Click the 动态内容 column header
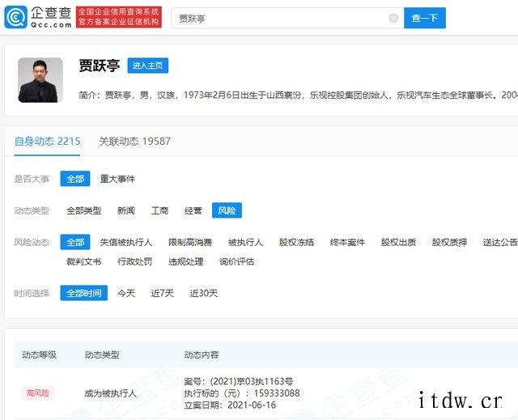Viewport: 518px width, 420px height. coord(202,354)
